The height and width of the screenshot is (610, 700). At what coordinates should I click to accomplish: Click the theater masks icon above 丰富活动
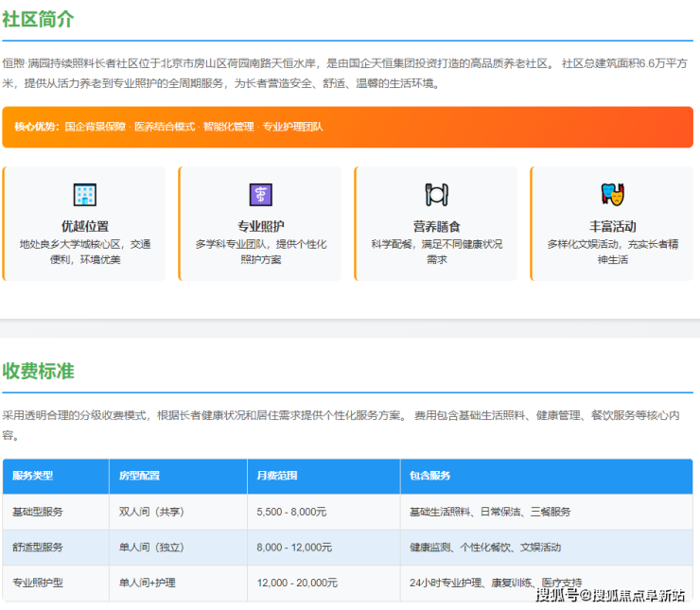pyautogui.click(x=612, y=195)
